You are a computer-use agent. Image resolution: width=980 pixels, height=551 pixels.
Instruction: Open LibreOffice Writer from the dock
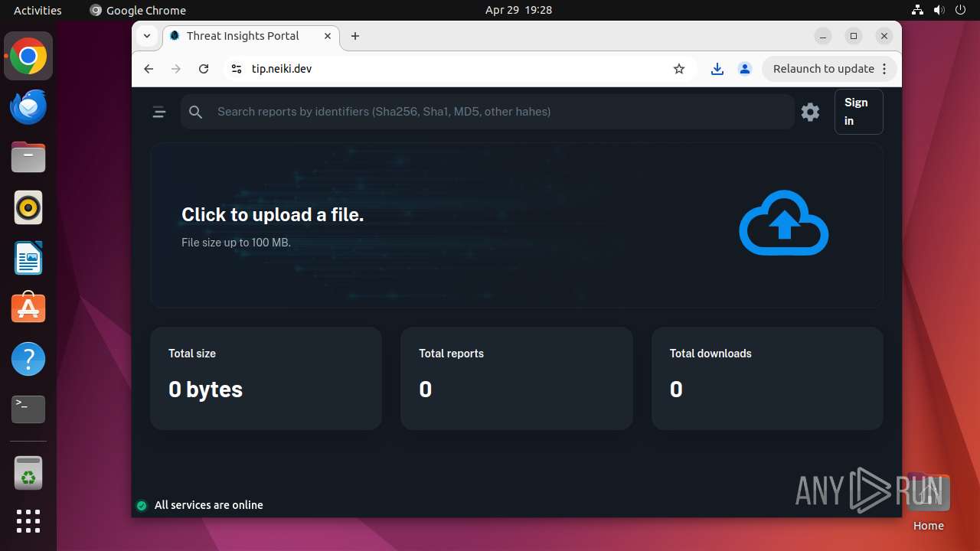coord(28,258)
